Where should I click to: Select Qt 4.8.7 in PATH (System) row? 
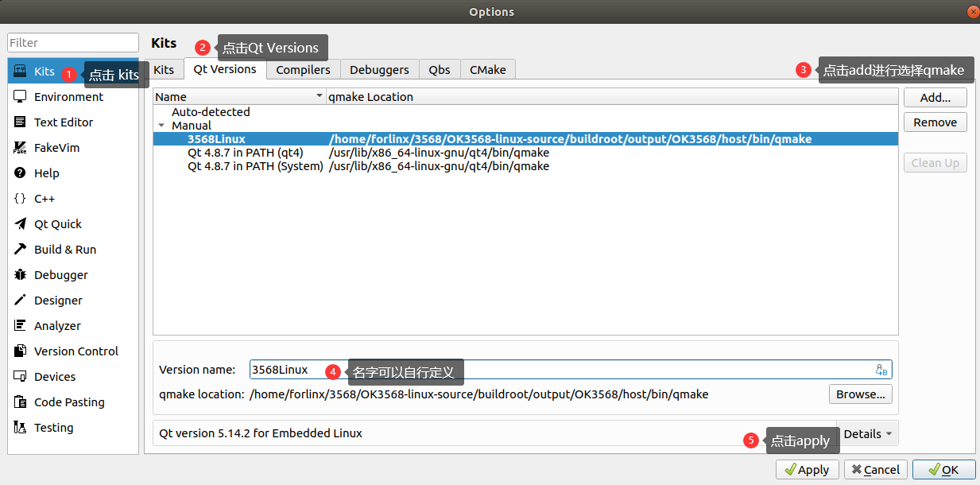point(255,166)
